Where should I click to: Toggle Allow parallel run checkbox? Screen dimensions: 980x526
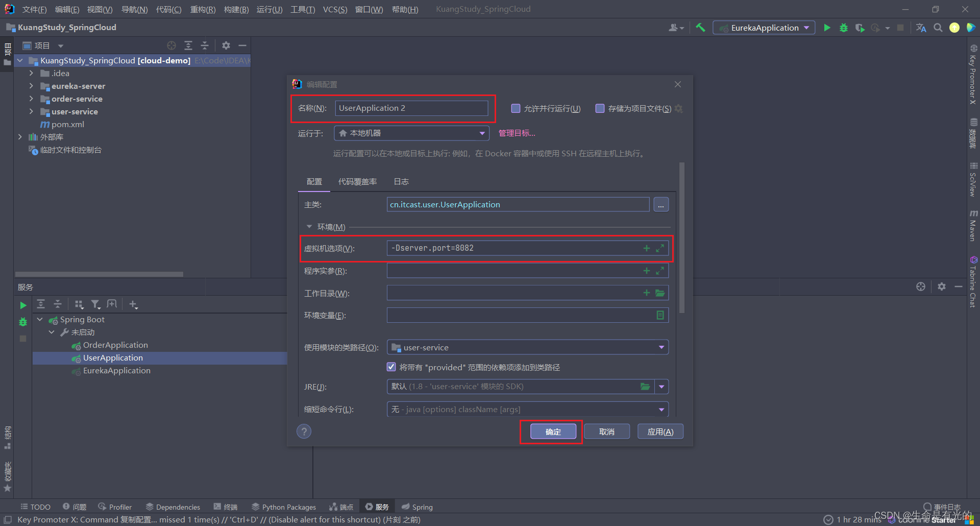[x=516, y=108]
